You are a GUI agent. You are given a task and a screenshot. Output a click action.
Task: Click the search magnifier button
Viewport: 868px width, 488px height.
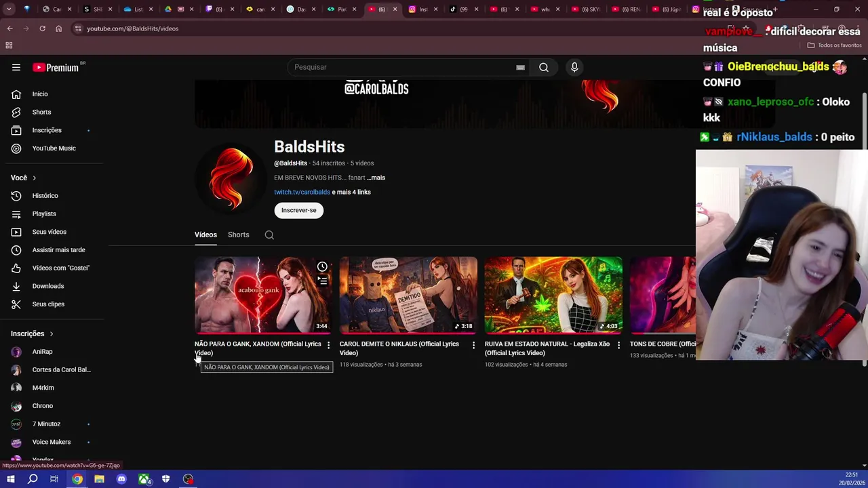coord(544,67)
